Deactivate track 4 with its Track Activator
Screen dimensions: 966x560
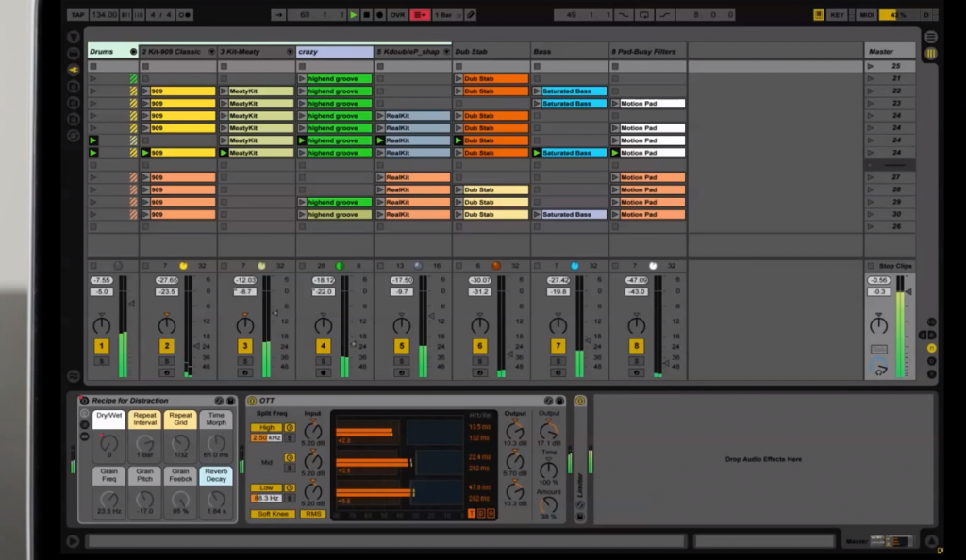(x=323, y=347)
